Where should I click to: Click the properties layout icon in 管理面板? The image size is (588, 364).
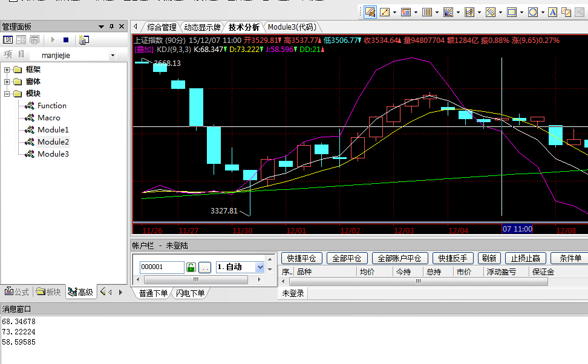(21, 40)
